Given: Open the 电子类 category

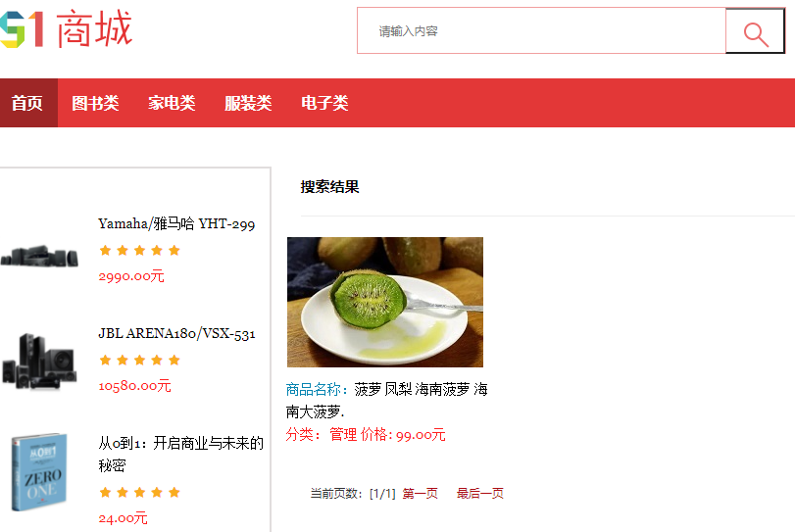Looking at the screenshot, I should [x=325, y=103].
